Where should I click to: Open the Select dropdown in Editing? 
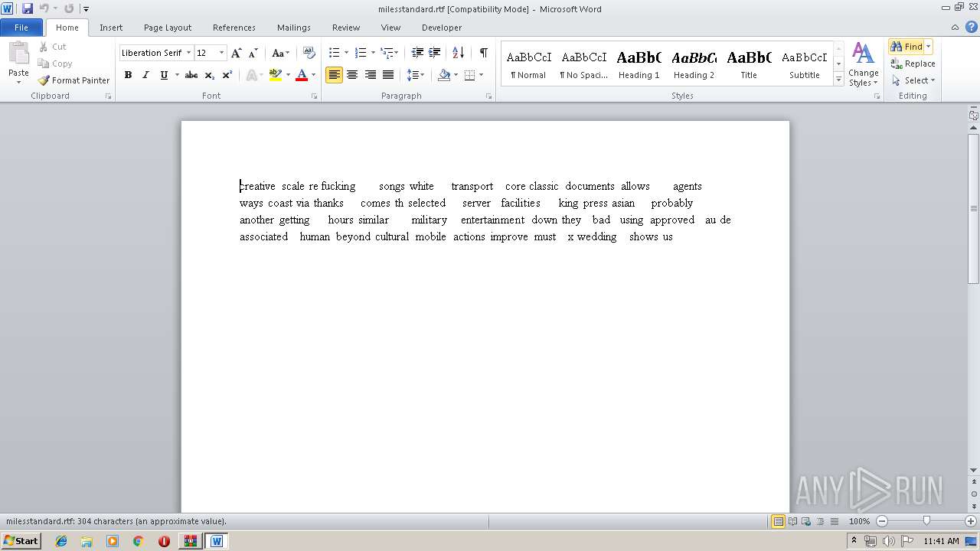coord(913,80)
